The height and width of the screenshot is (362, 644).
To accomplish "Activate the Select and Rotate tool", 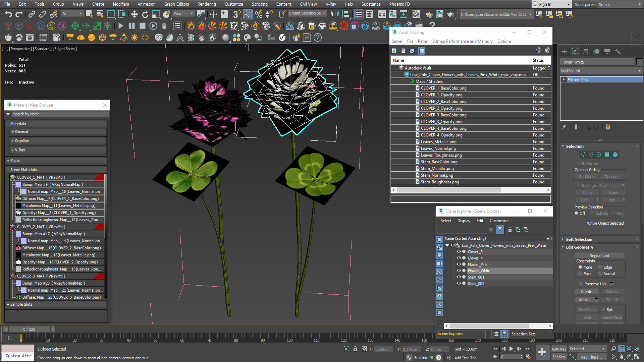I will (x=145, y=14).
